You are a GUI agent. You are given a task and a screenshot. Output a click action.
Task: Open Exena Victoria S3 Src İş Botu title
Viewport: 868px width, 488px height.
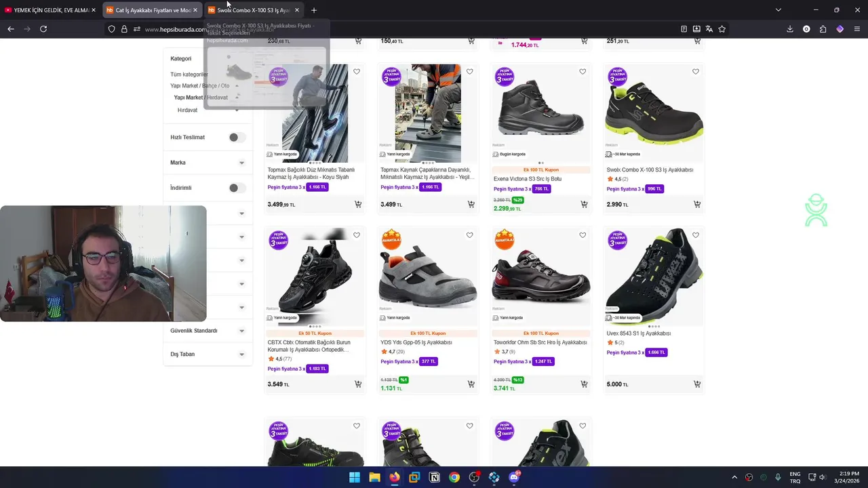[x=528, y=179]
